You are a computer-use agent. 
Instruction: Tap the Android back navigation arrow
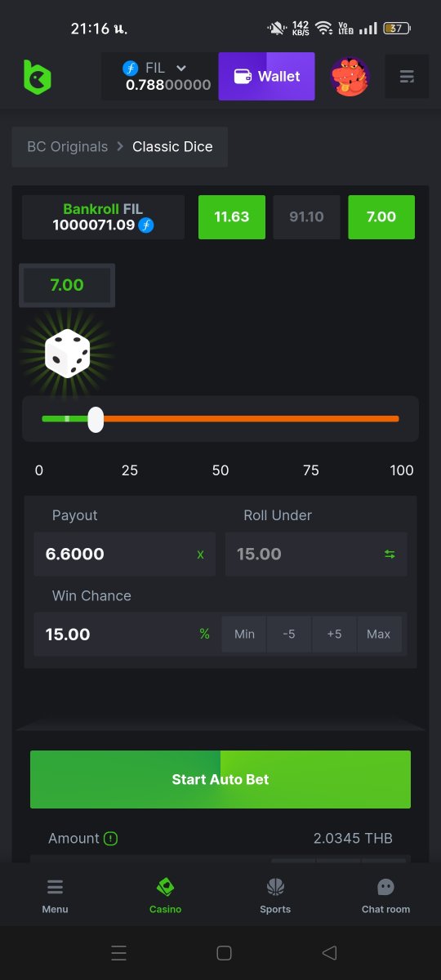(329, 952)
